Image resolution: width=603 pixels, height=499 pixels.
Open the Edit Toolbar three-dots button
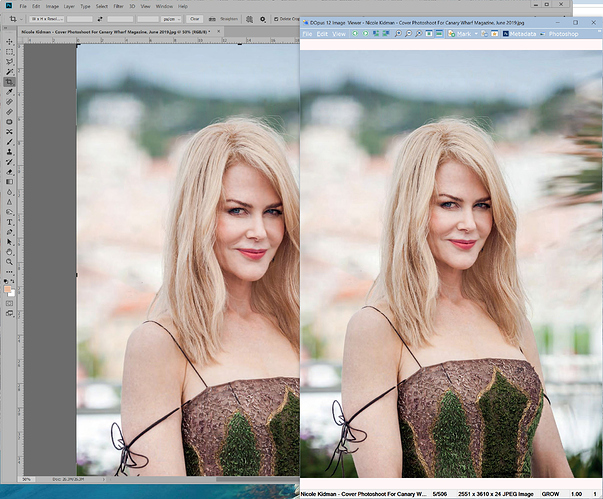[9, 272]
